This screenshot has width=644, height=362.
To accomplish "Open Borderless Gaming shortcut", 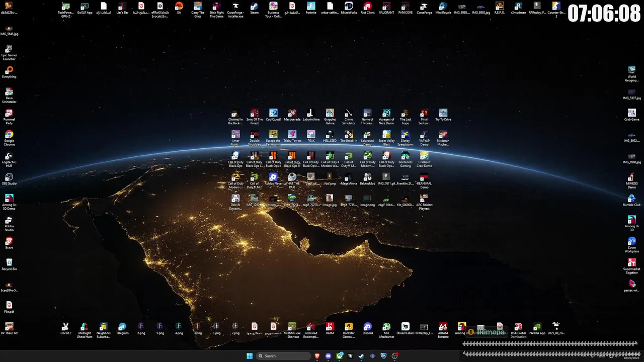I will (x=406, y=159).
